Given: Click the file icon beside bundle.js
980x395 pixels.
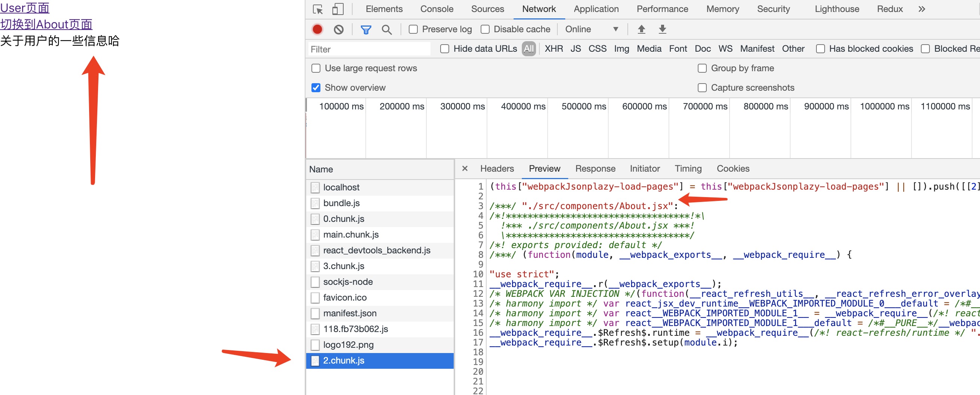Looking at the screenshot, I should [315, 203].
